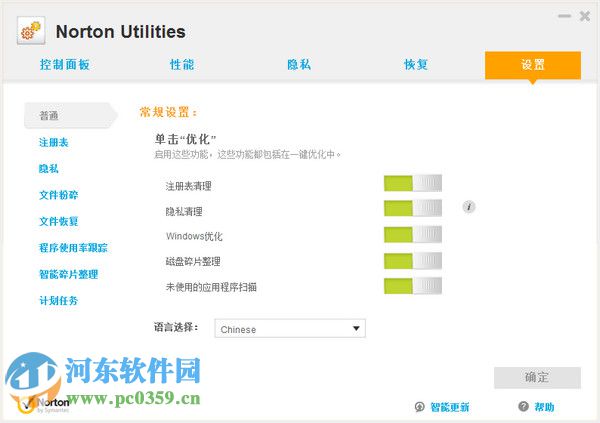The height and width of the screenshot is (423, 600).
Task: Switch to the 控制面板 tab
Action: [x=65, y=64]
